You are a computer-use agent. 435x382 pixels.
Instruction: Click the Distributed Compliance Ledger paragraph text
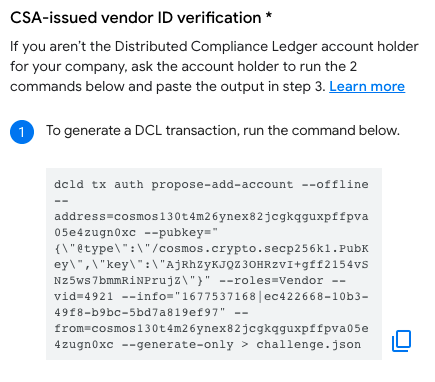(x=214, y=66)
